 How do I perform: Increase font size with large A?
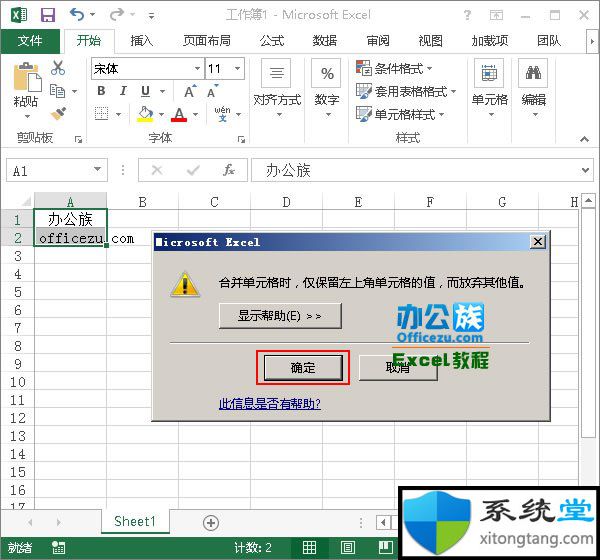tap(190, 91)
